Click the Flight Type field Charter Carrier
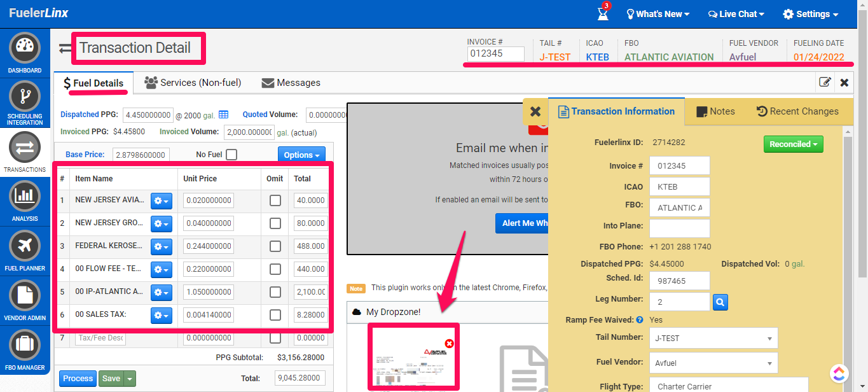 point(729,385)
